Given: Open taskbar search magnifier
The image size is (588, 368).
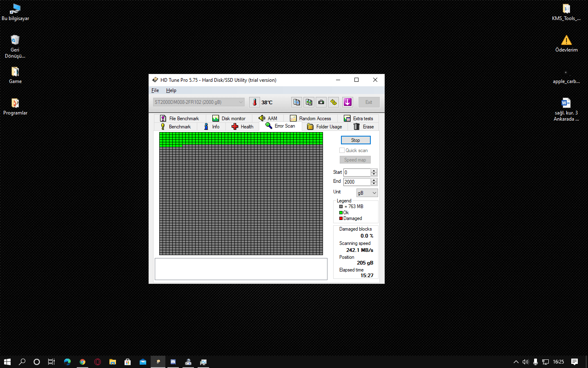Looking at the screenshot, I should pyautogui.click(x=22, y=362).
